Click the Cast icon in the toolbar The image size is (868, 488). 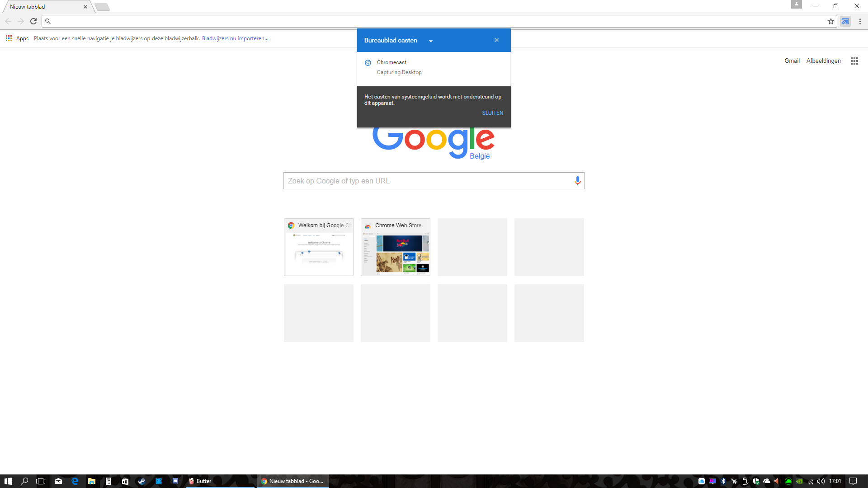(845, 21)
